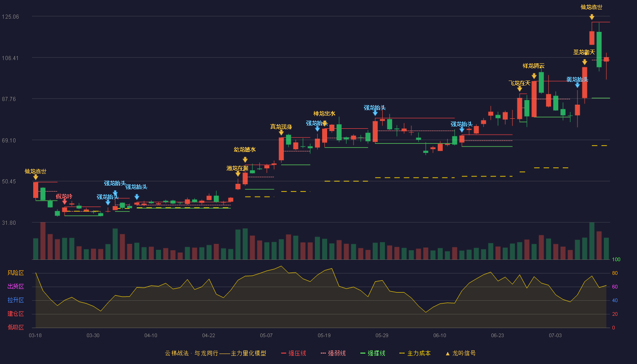
Task: Click the 03-30 date label
Action: (x=93, y=335)
